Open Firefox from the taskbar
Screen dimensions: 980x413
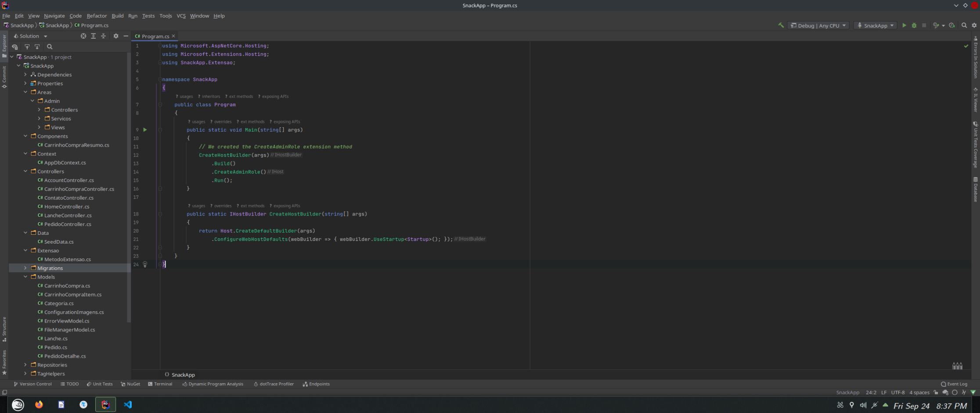39,405
